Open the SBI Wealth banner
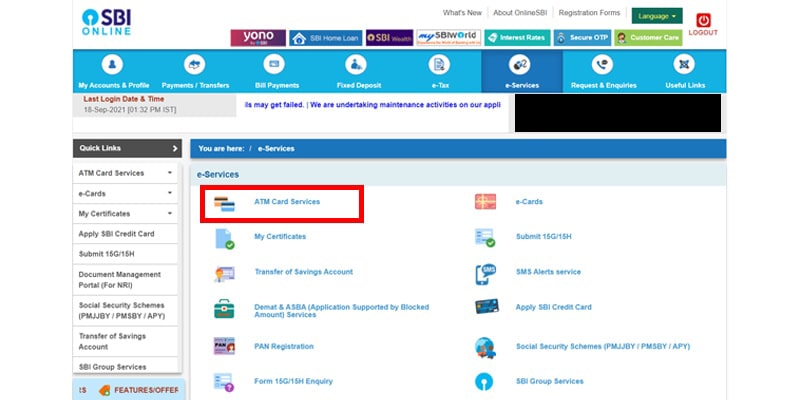Screen dimensions: 800x400 pos(389,38)
